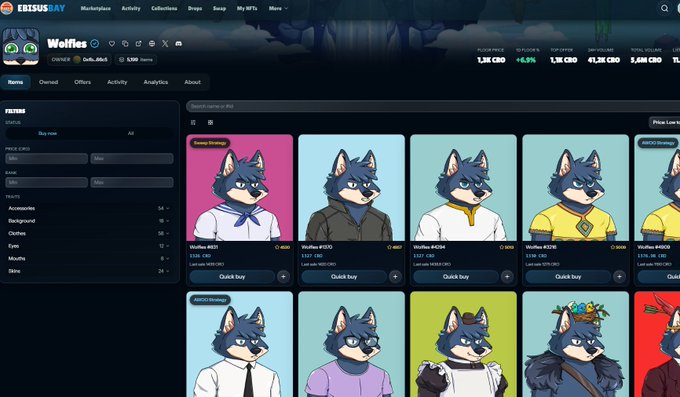680x397 pixels.
Task: Open the Wolfies X (Twitter) profile icon
Action: pos(165,43)
